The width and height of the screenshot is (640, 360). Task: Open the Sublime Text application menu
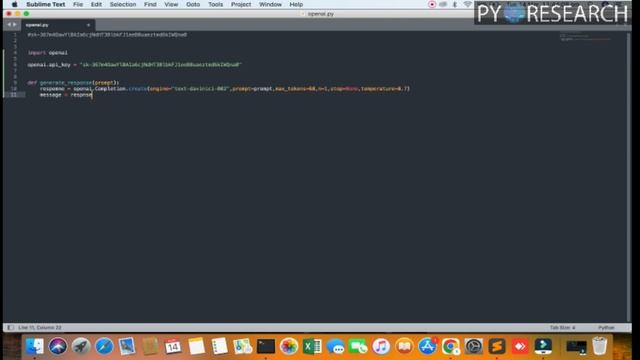(46, 4)
